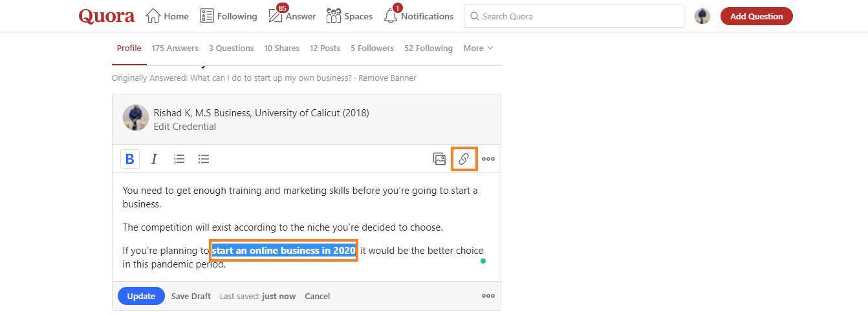Image resolution: width=868 pixels, height=314 pixels.
Task: Open the 10 Shares tab
Action: click(x=282, y=48)
